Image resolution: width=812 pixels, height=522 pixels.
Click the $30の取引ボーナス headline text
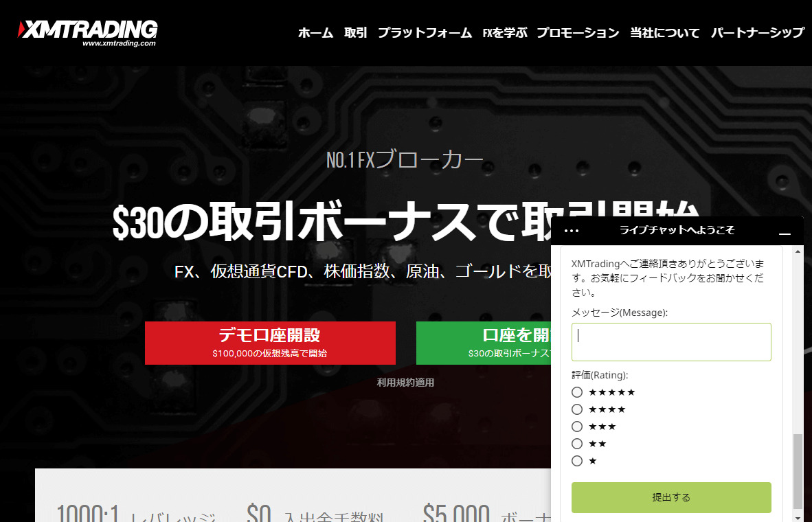point(331,223)
